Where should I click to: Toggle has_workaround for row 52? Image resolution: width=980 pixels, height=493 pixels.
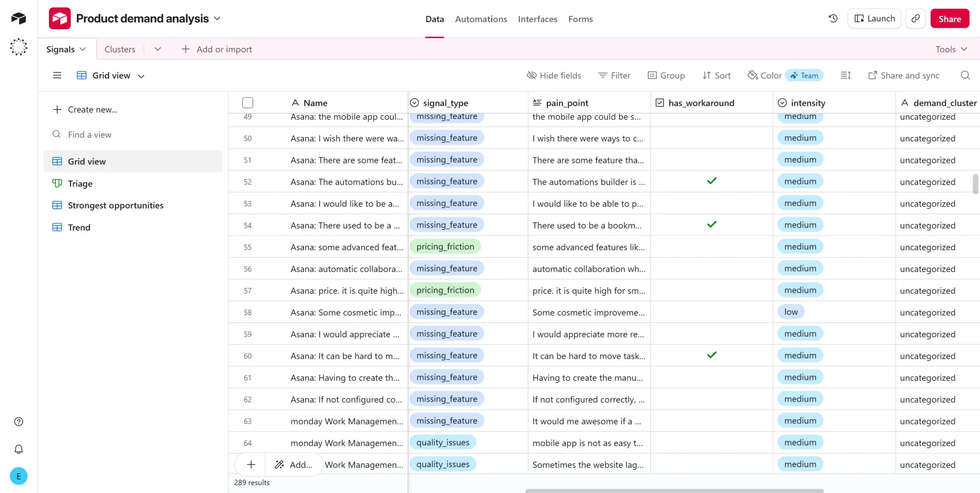pyautogui.click(x=712, y=182)
